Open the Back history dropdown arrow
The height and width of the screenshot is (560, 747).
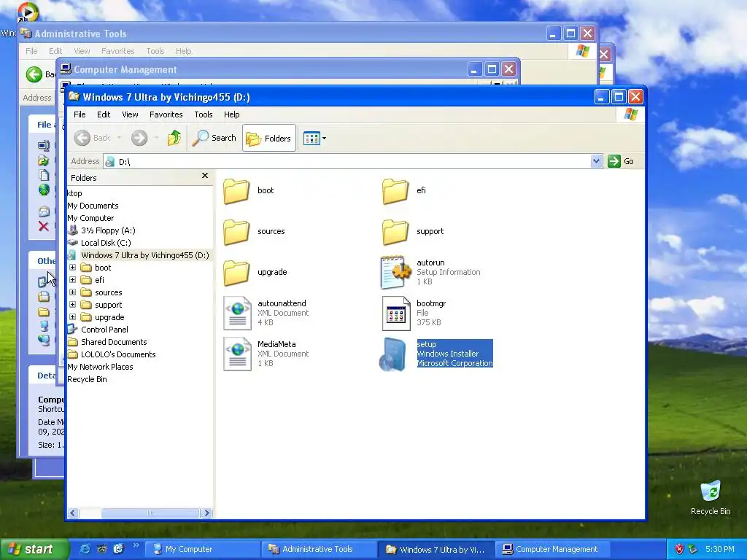point(119,138)
